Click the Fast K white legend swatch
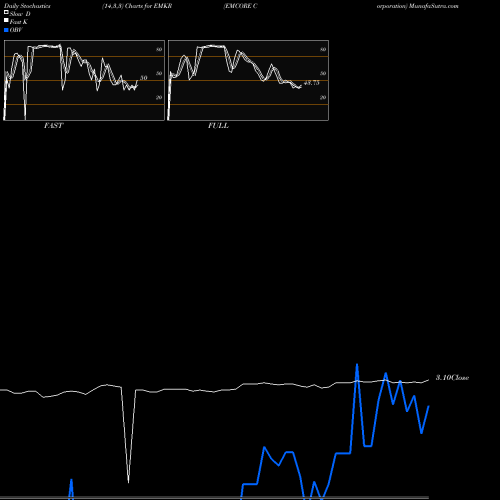The image size is (500, 500). (6, 21)
